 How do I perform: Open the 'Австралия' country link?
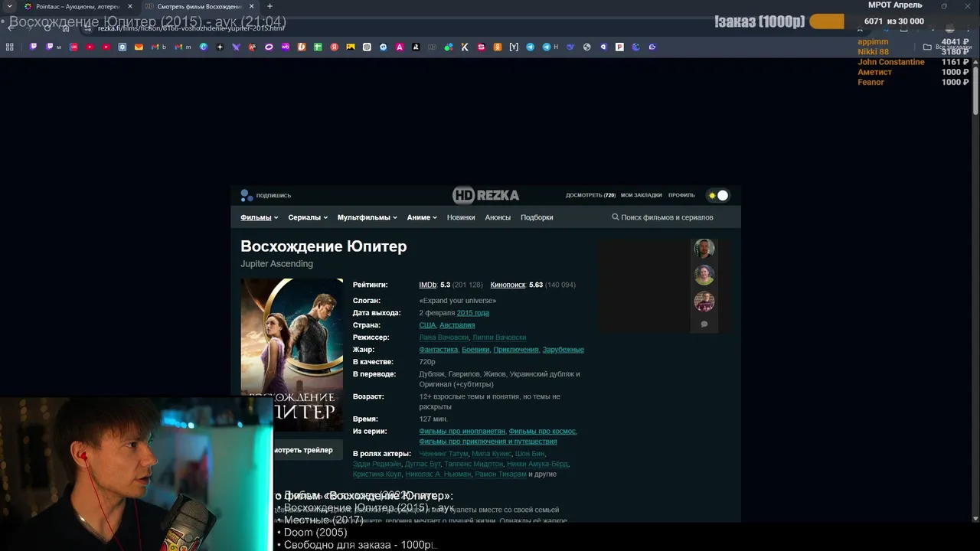457,325
